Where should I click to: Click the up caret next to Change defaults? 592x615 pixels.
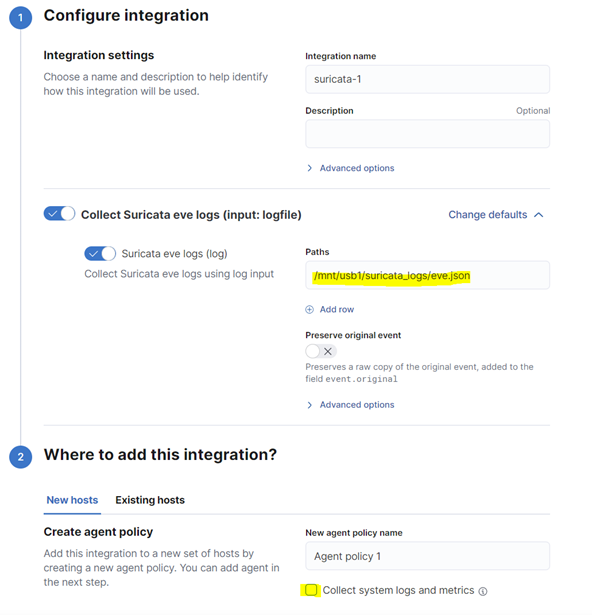tap(539, 215)
